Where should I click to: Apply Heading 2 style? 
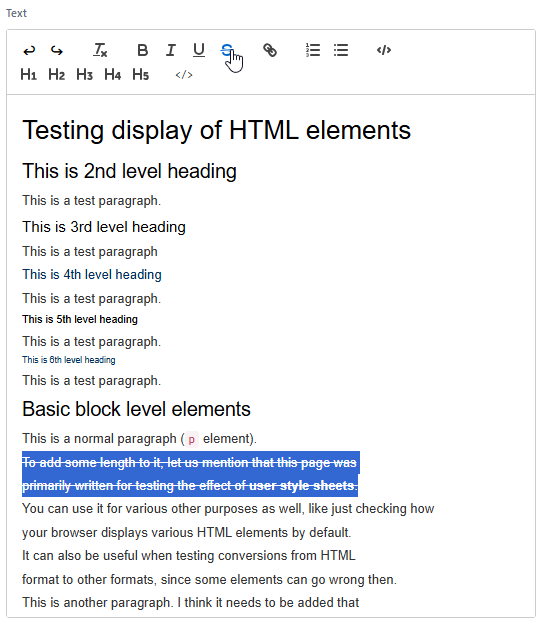pos(57,74)
